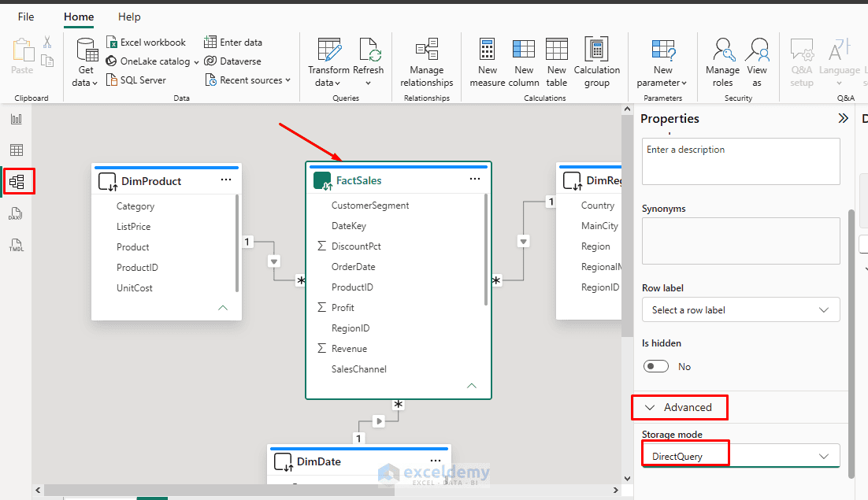Image resolution: width=868 pixels, height=500 pixels.
Task: Open TMDL view in sidebar
Action: [x=16, y=245]
